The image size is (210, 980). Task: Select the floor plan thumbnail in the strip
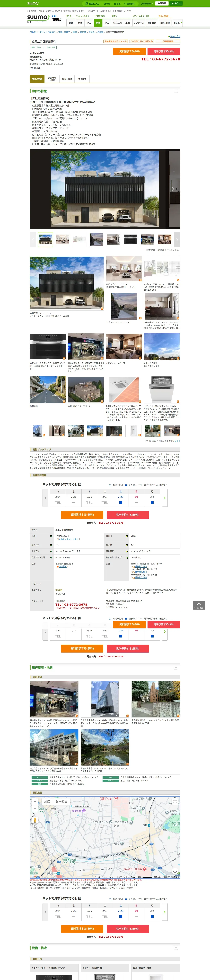(x=79, y=240)
